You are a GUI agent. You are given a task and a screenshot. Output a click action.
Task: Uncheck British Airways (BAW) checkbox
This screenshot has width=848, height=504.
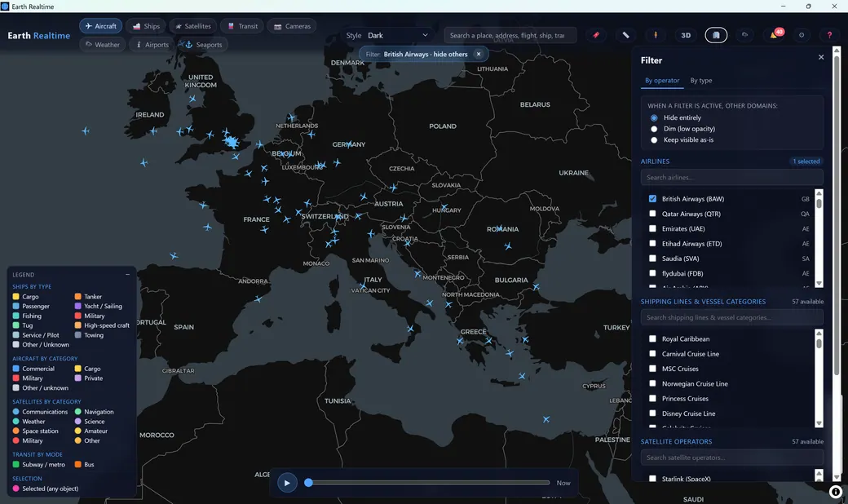(x=652, y=198)
